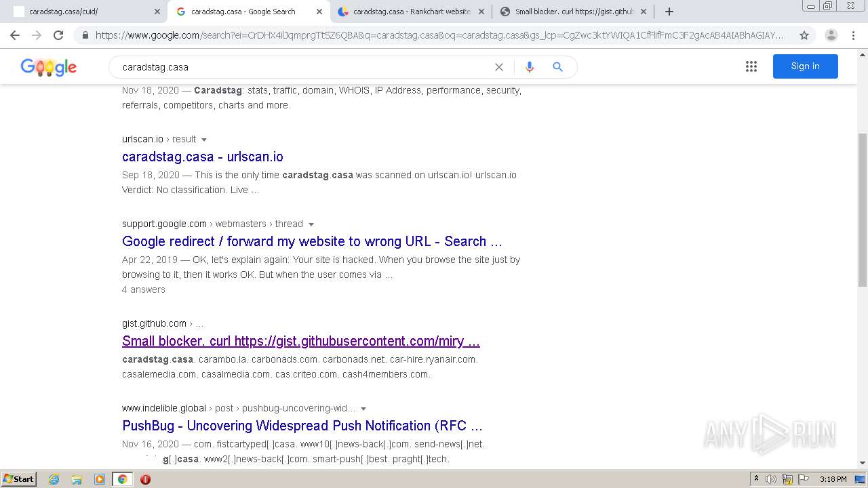This screenshot has width=868, height=488.
Task: Click the browser forward arrow
Action: point(37,35)
